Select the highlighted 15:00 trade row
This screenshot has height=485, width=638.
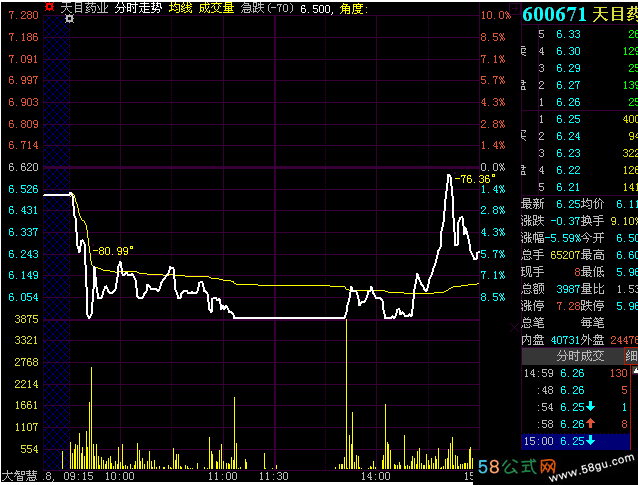[575, 441]
